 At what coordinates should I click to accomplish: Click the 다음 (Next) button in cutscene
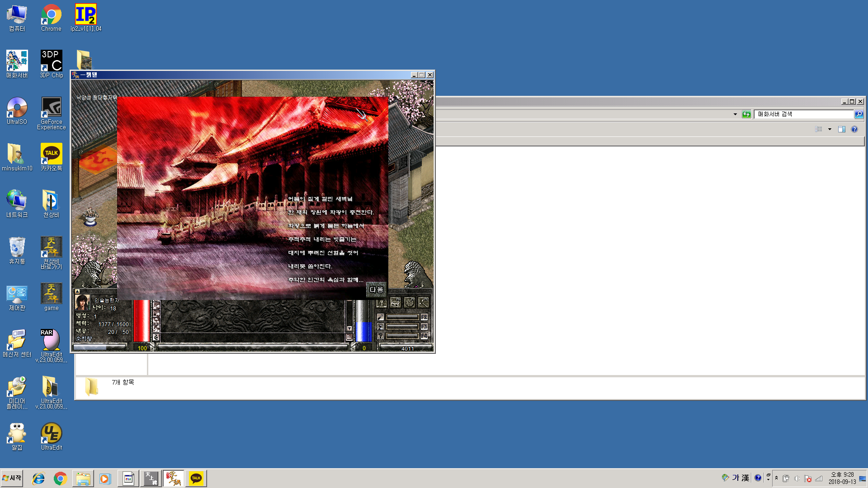tap(376, 290)
